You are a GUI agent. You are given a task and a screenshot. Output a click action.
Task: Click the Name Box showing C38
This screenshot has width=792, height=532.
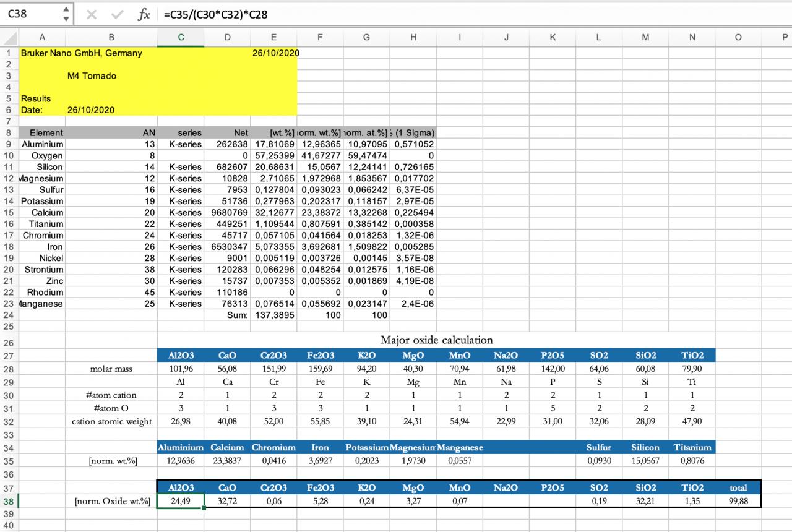point(37,14)
